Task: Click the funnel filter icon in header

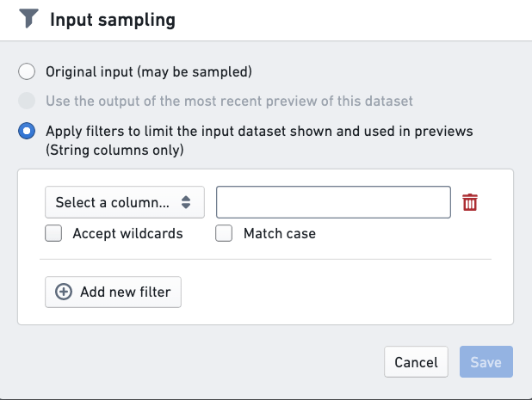Action: [x=28, y=20]
